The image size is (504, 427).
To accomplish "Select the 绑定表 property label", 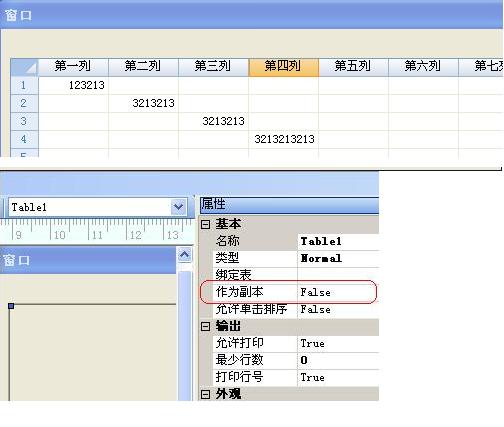I will (x=255, y=275).
